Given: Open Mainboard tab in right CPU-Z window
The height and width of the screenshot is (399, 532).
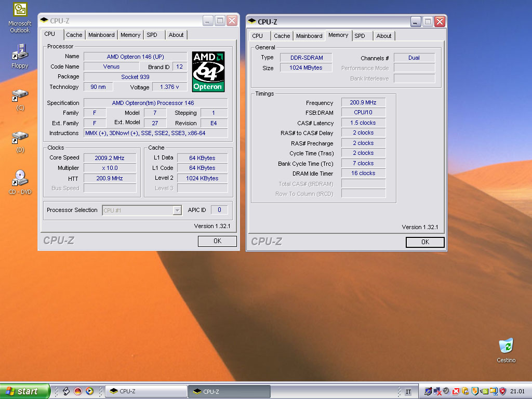Looking at the screenshot, I should pyautogui.click(x=309, y=36).
